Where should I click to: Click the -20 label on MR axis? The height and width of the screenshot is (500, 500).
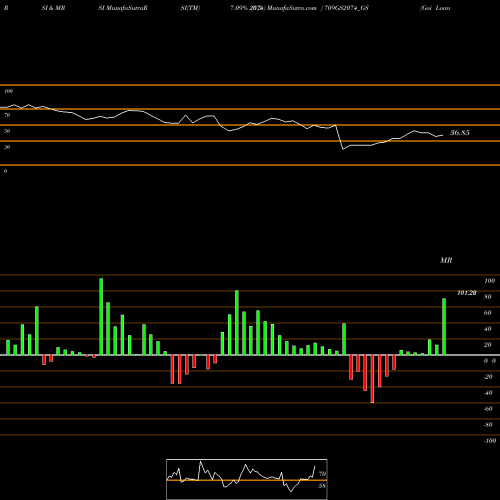(488, 377)
